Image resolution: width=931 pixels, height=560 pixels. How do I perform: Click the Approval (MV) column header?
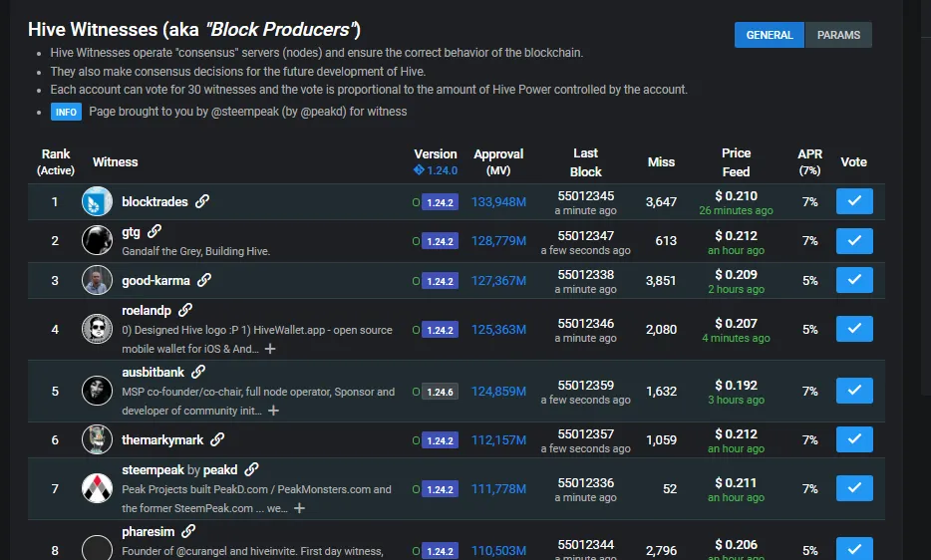coord(498,162)
